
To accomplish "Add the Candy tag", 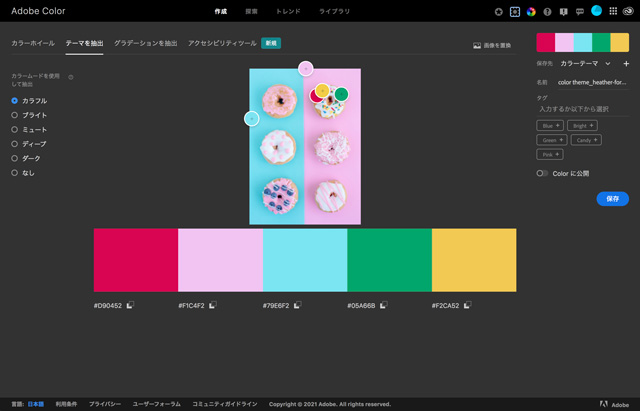I will tap(586, 140).
